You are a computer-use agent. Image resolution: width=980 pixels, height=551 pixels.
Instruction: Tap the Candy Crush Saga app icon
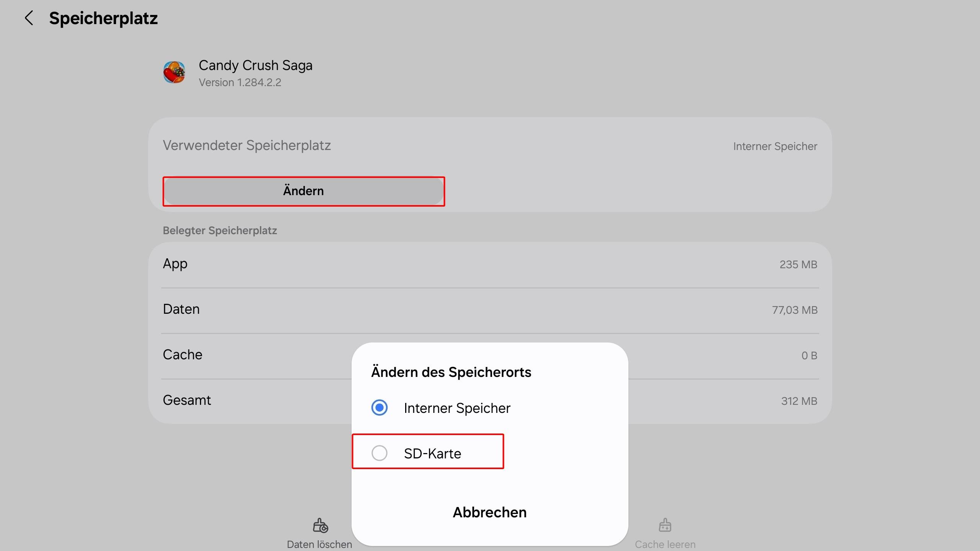pos(174,72)
